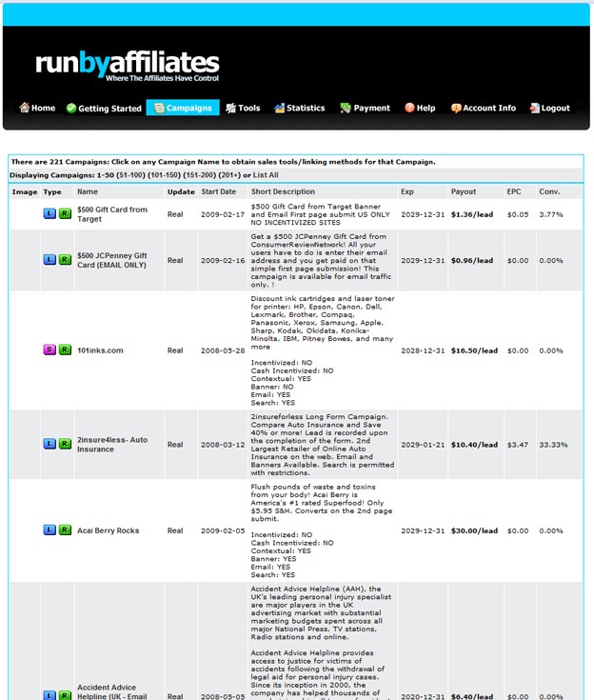594x700 pixels.
Task: Open the Acai Berry Rocks campaign
Action: point(108,530)
